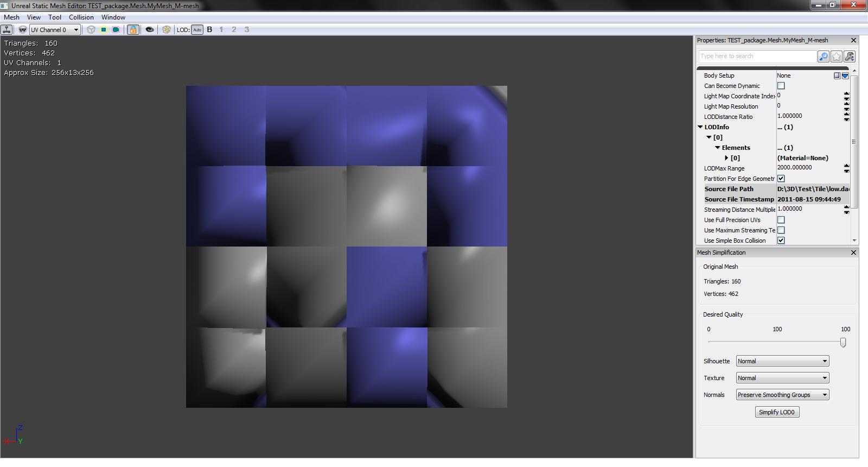The width and height of the screenshot is (868, 467).
Task: Click the Simplify LOD0 button
Action: pyautogui.click(x=777, y=412)
